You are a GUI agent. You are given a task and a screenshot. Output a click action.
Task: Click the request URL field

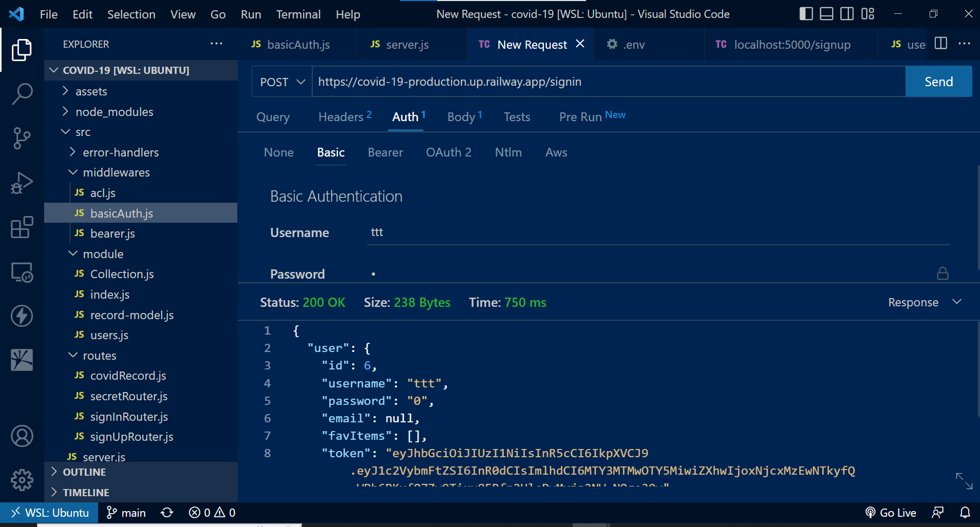tap(609, 82)
